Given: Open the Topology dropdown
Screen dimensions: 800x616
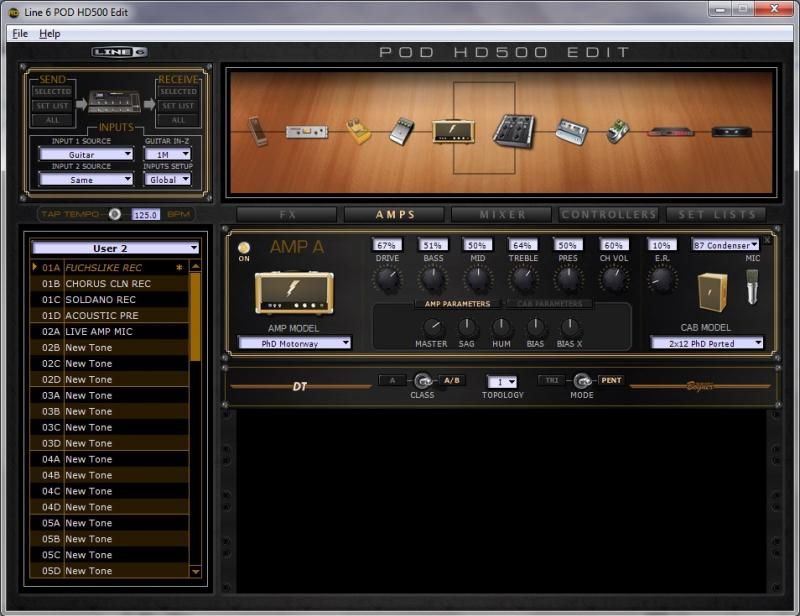Looking at the screenshot, I should tap(502, 382).
